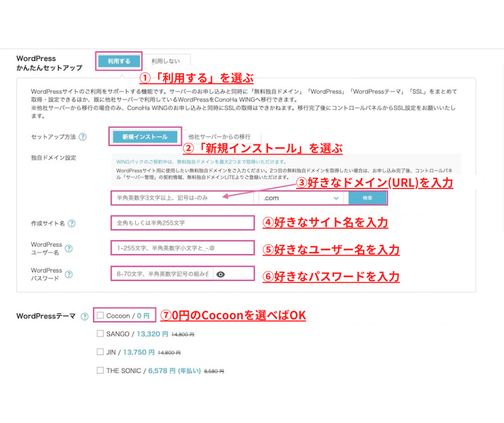The image size is (504, 423).
Task: Click THE SONIC price 6,578 円 text
Action: (x=162, y=370)
